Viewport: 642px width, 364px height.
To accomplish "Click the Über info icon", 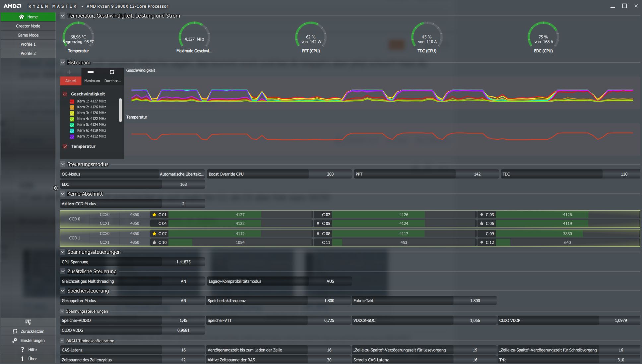I will click(22, 359).
